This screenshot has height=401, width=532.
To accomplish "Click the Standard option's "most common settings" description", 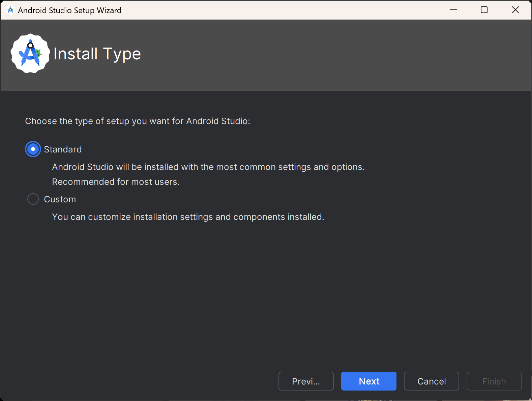I will (x=208, y=167).
